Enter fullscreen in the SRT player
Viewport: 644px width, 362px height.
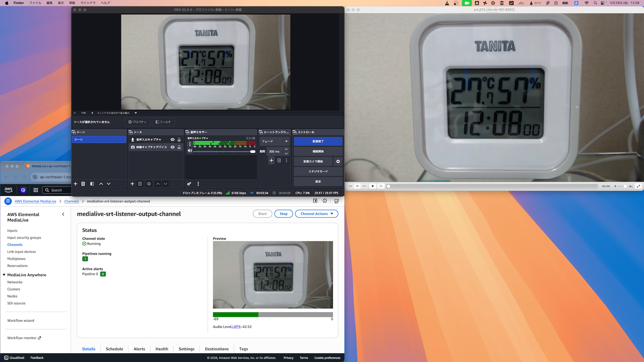[638, 186]
